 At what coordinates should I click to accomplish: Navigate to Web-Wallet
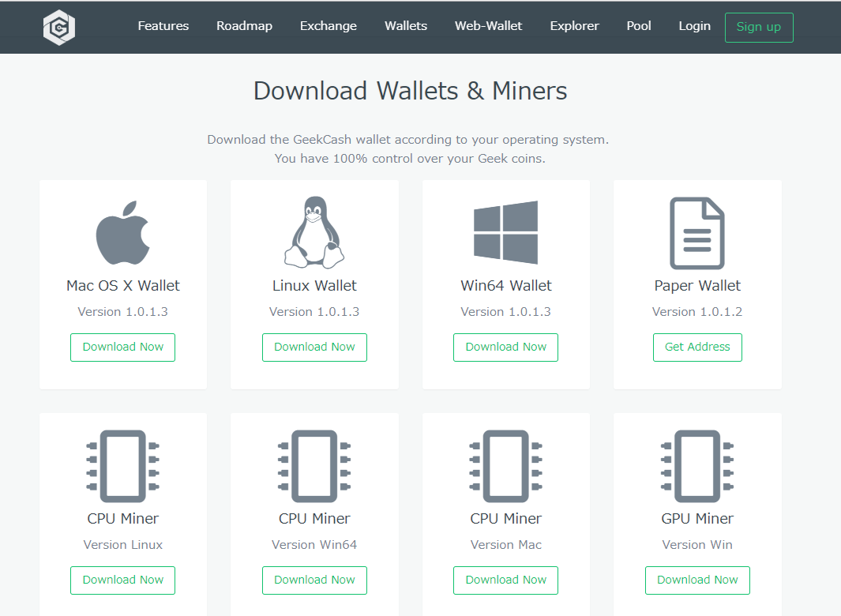pos(488,26)
